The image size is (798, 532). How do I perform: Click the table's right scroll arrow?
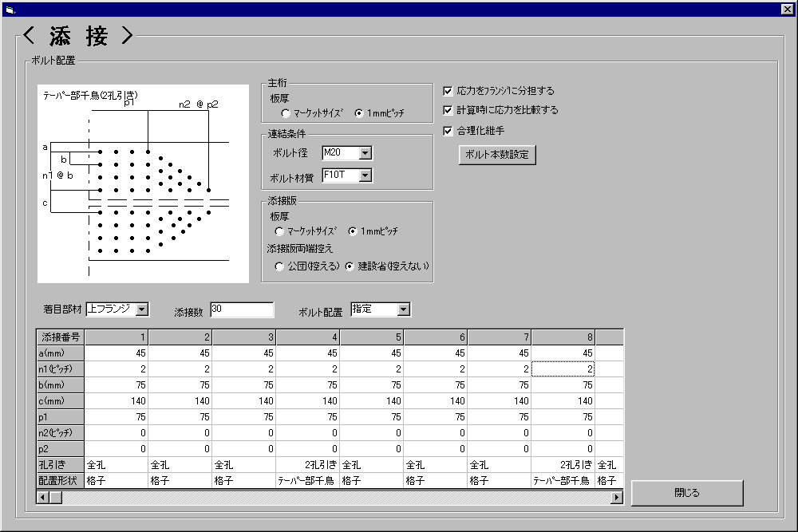point(616,498)
